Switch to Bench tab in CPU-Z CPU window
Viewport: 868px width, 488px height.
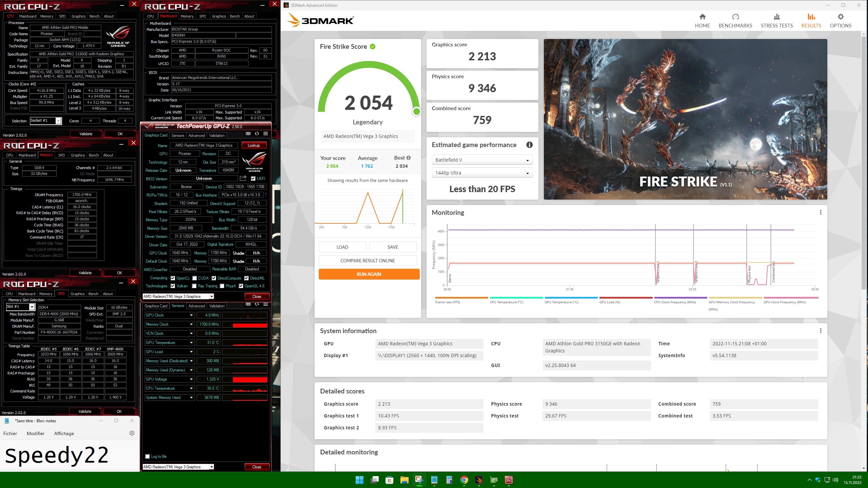pyautogui.click(x=94, y=16)
